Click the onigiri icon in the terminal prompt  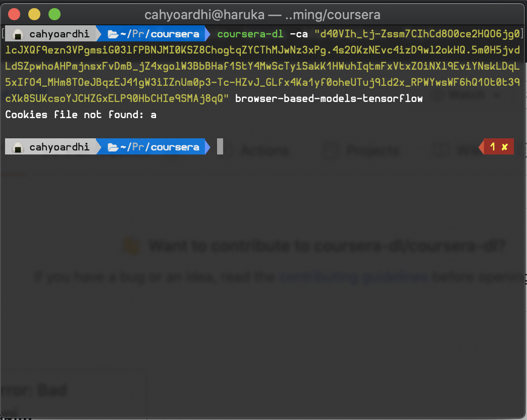point(17,33)
